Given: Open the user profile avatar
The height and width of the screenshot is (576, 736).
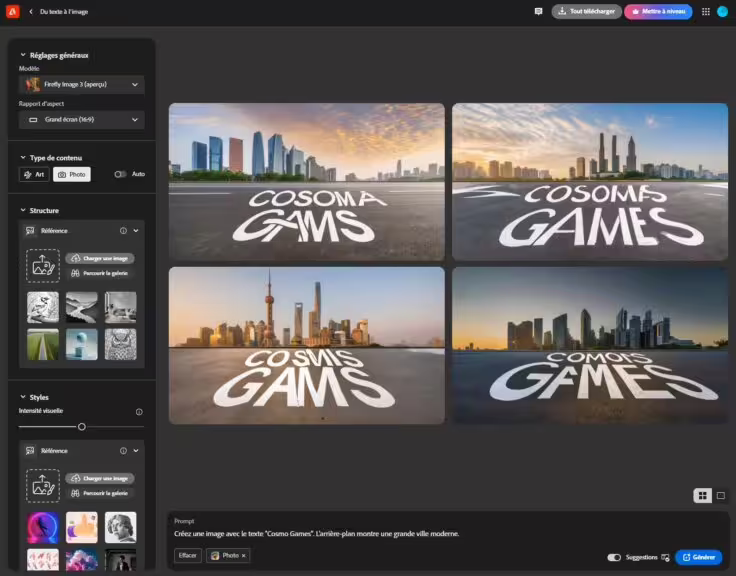Looking at the screenshot, I should point(722,11).
